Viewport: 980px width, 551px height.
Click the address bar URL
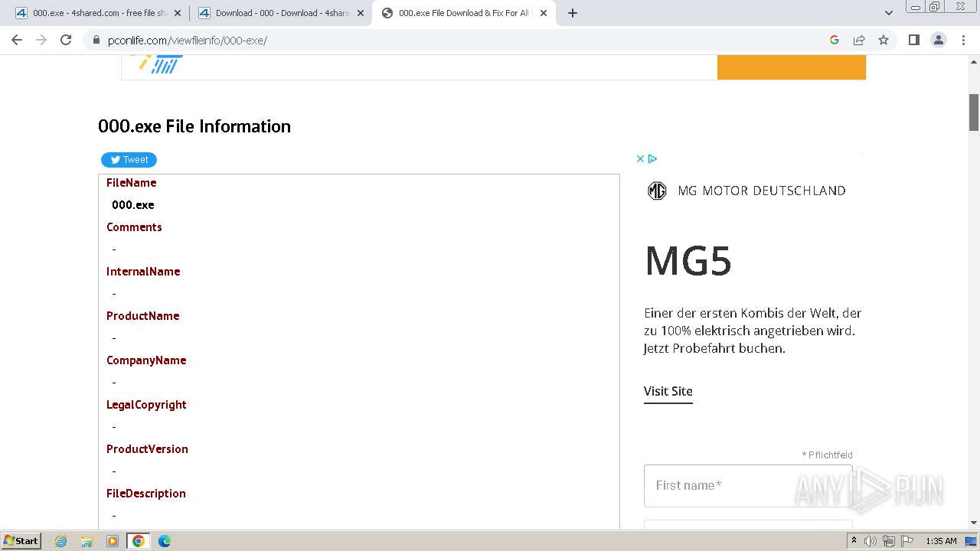pyautogui.click(x=188, y=41)
